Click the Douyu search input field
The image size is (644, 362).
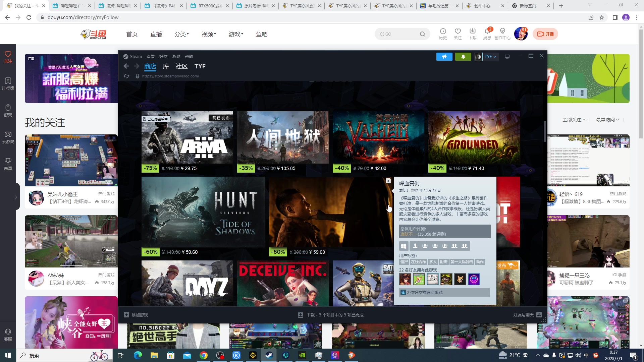click(397, 34)
